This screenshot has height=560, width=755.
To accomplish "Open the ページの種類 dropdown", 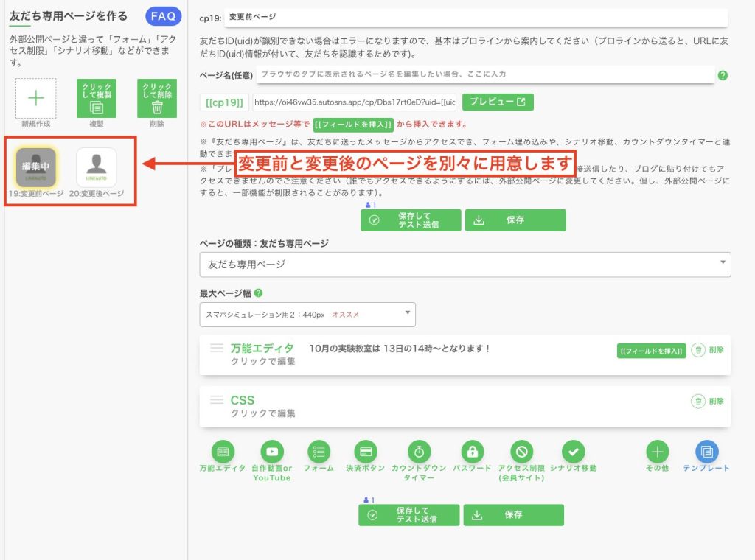I will tap(465, 264).
